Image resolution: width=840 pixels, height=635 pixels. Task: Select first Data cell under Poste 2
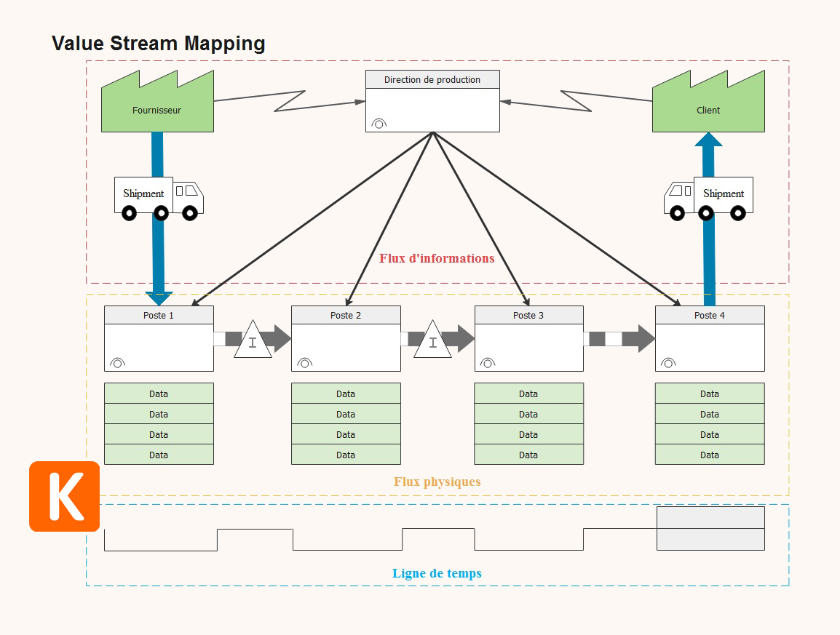click(346, 393)
